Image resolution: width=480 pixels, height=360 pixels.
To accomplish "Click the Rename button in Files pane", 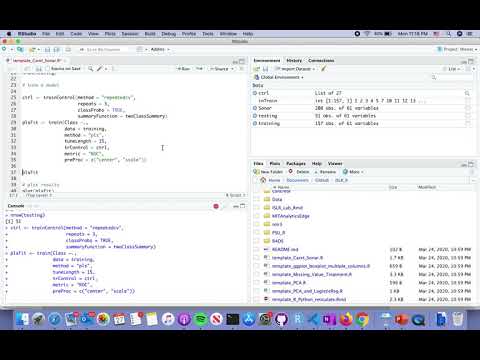I will pos(325,172).
